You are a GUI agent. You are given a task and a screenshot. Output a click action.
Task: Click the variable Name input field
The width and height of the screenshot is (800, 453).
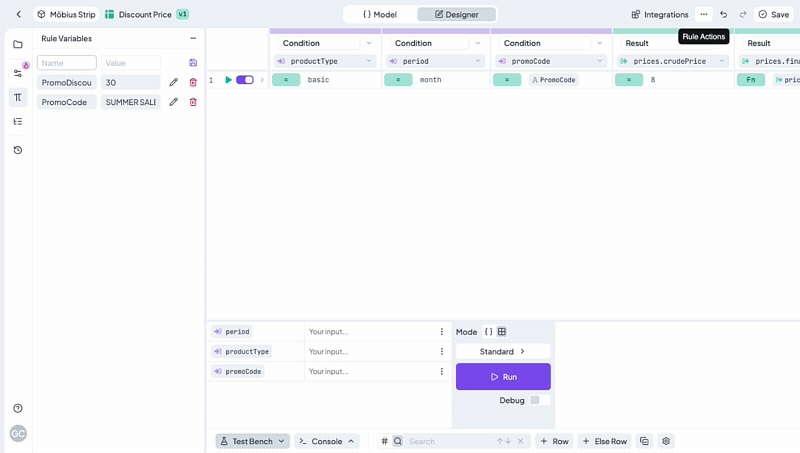click(x=66, y=63)
